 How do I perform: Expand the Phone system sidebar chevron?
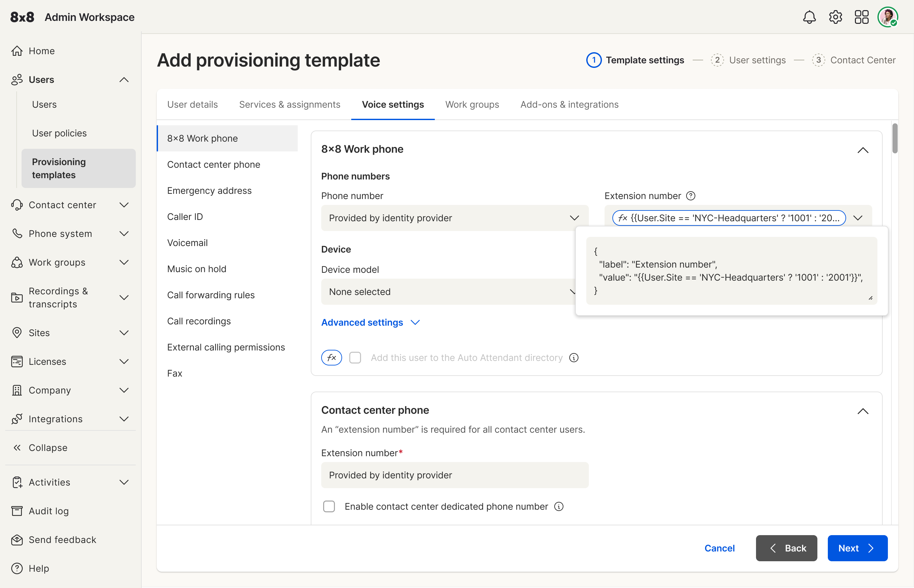pyautogui.click(x=124, y=233)
